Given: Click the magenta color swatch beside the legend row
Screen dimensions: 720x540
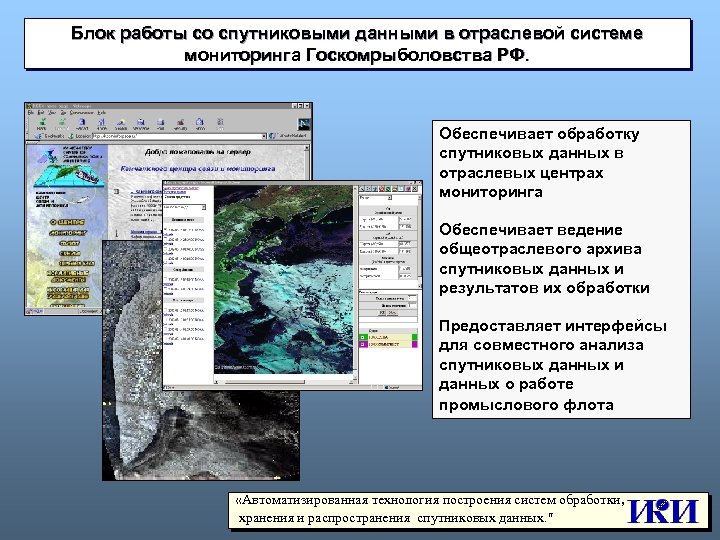Looking at the screenshot, I should [x=415, y=344].
